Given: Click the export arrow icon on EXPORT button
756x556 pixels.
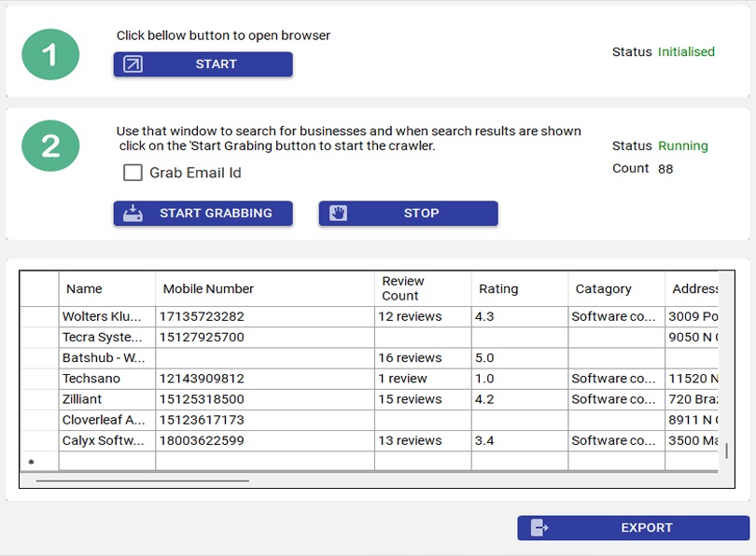Looking at the screenshot, I should coord(539,528).
